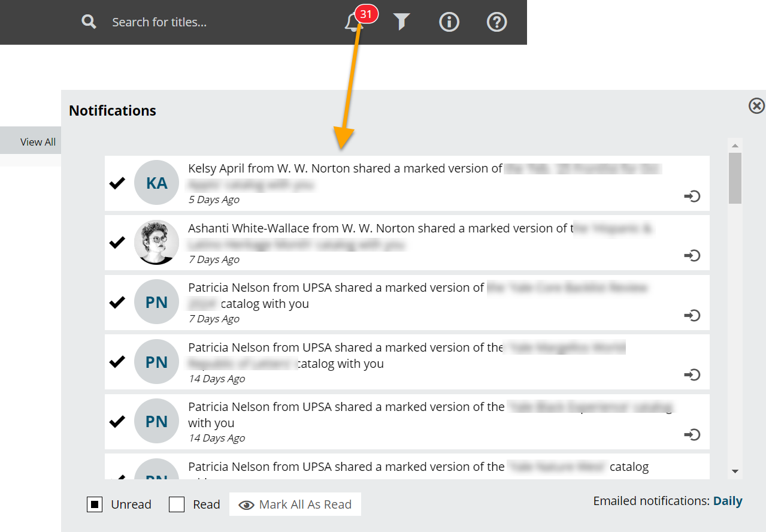
Task: Mark the Kelsy April notification as read
Action: (x=117, y=183)
